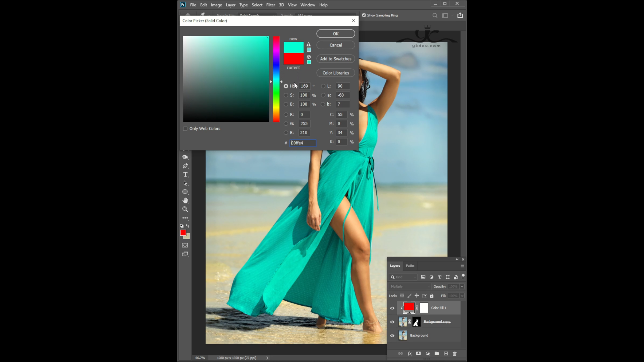The image size is (644, 362).
Task: Select the R radio button
Action: [286, 115]
